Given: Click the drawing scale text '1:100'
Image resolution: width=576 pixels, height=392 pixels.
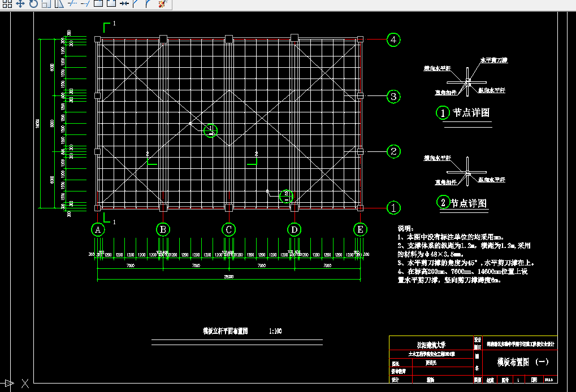Looking at the screenshot, I should 275,331.
